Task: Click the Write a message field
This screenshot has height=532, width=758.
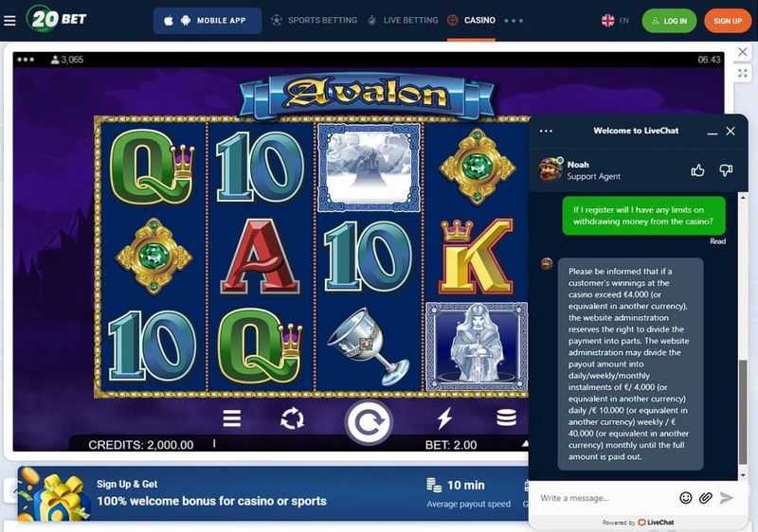Action: tap(605, 498)
